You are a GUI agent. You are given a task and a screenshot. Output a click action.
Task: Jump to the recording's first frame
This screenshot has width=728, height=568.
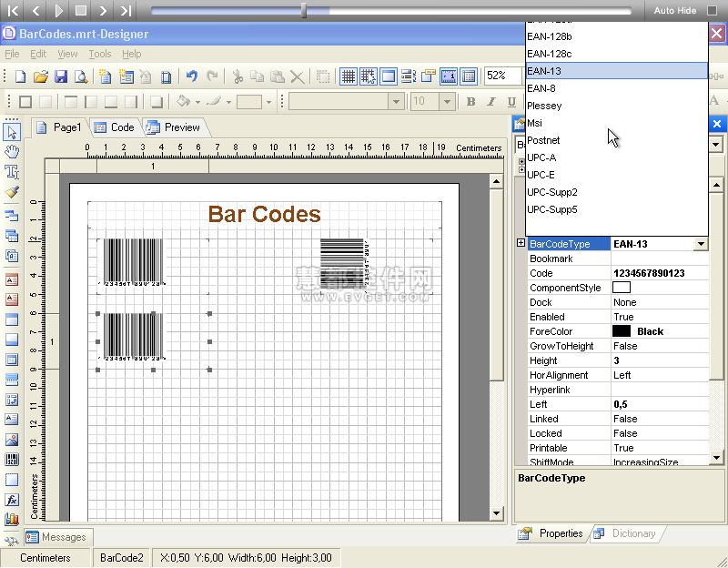[x=14, y=10]
